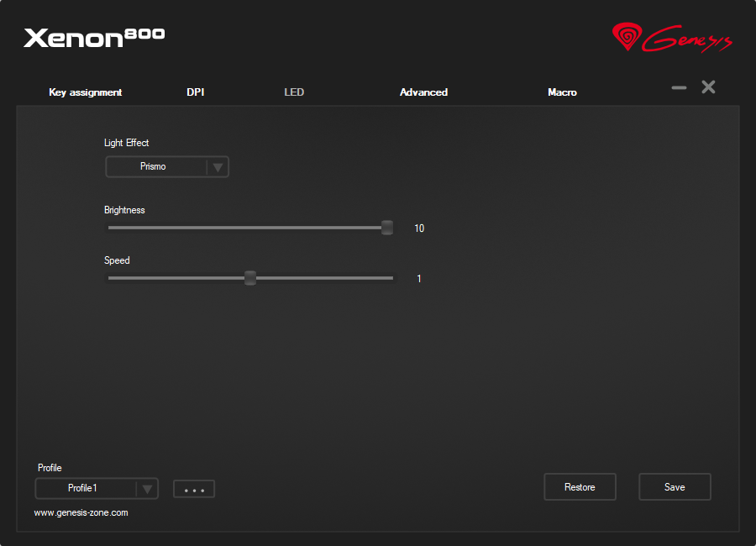Open profile options with the three-dots button
The image size is (756, 546).
pyautogui.click(x=194, y=489)
